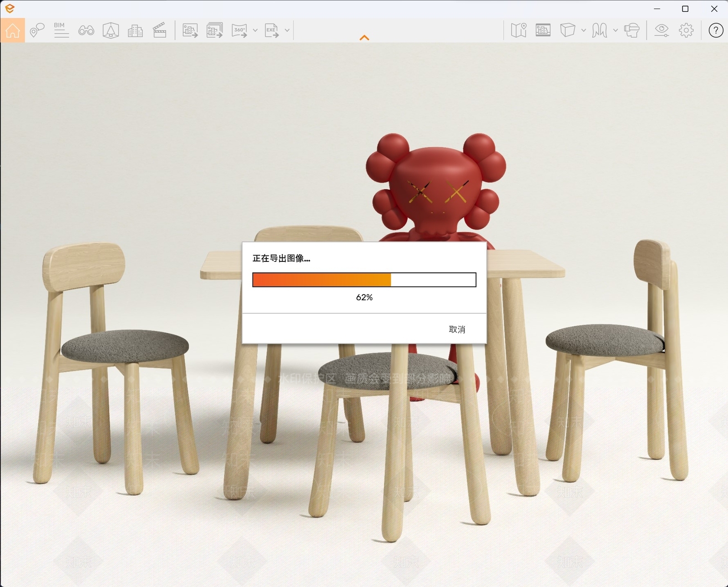Open the Collaborative Annotations pin icon
This screenshot has width=728, height=587.
coord(37,30)
